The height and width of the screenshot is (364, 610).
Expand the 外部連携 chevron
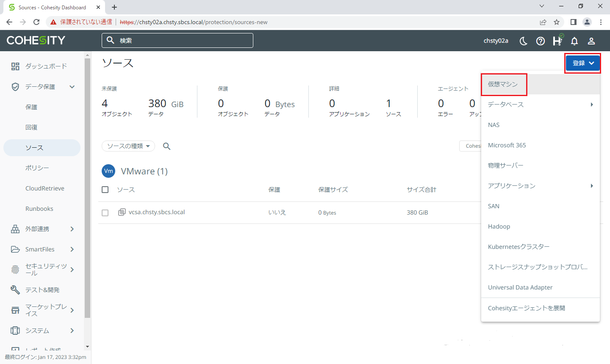click(x=72, y=229)
